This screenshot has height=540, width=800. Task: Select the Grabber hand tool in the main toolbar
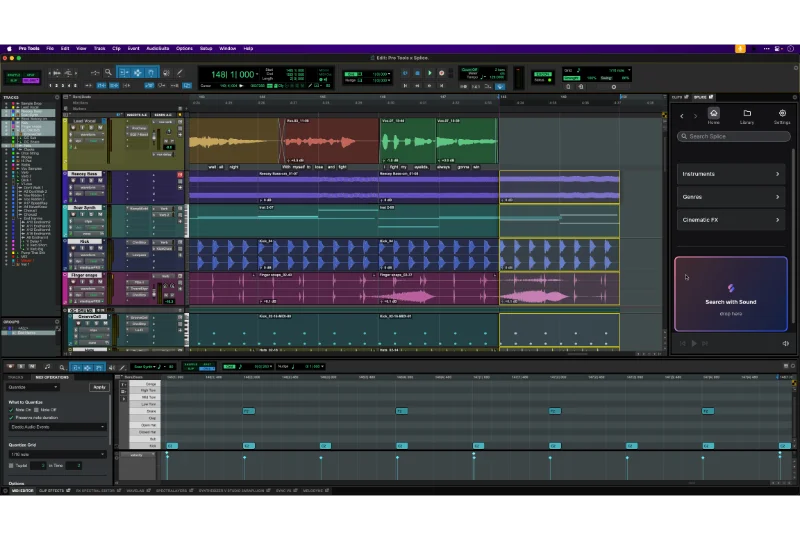[x=151, y=73]
